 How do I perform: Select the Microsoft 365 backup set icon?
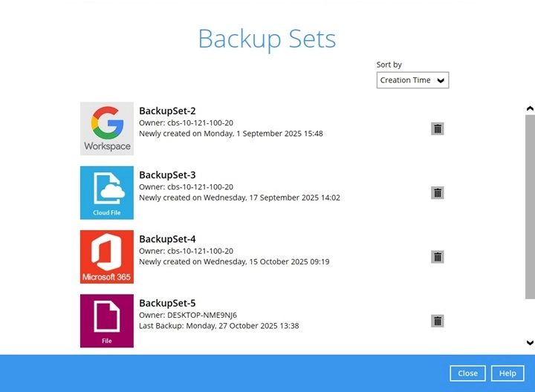(107, 257)
